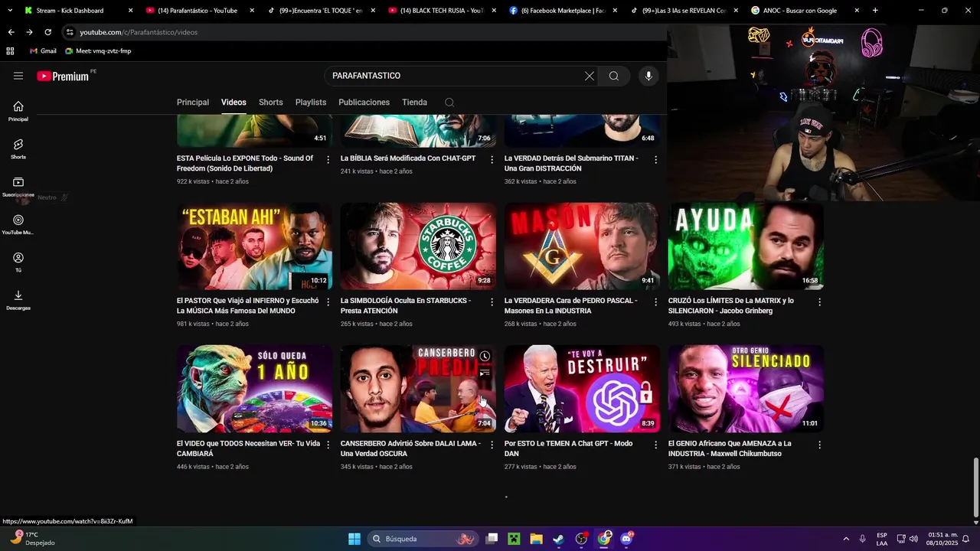Viewport: 980px width, 551px height.
Task: Open options menu for Maxwell Chikumbutso video
Action: 820,445
